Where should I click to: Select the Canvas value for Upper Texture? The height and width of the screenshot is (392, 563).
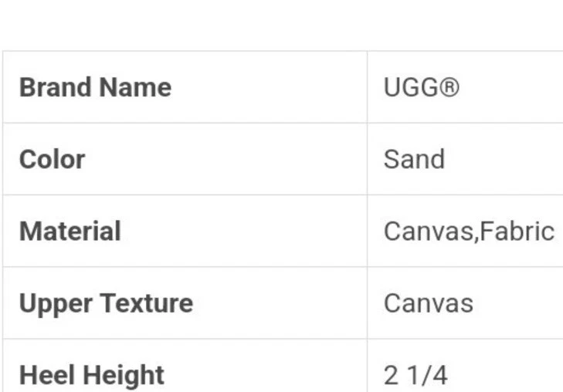pyautogui.click(x=428, y=303)
